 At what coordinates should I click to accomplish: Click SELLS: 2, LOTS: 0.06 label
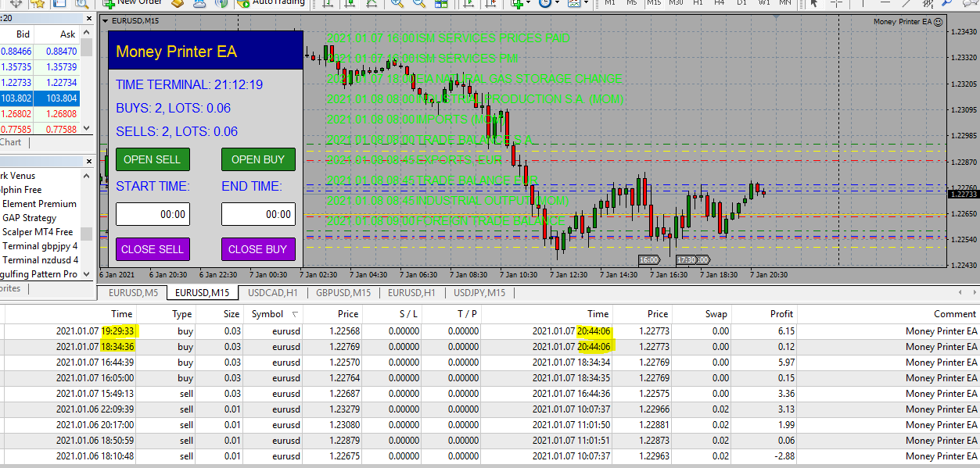tap(177, 131)
